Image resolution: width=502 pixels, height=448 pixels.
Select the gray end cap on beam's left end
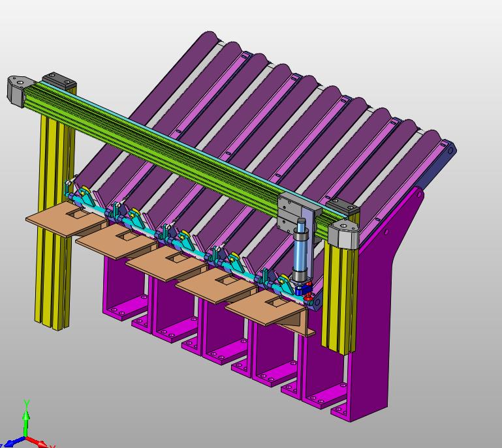[x=19, y=90]
